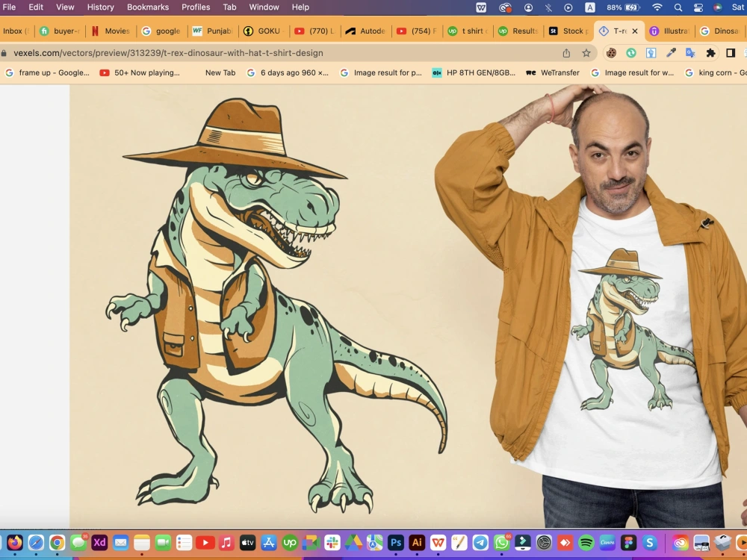The height and width of the screenshot is (560, 747).
Task: Open the Google Translate extension
Action: [x=690, y=53]
